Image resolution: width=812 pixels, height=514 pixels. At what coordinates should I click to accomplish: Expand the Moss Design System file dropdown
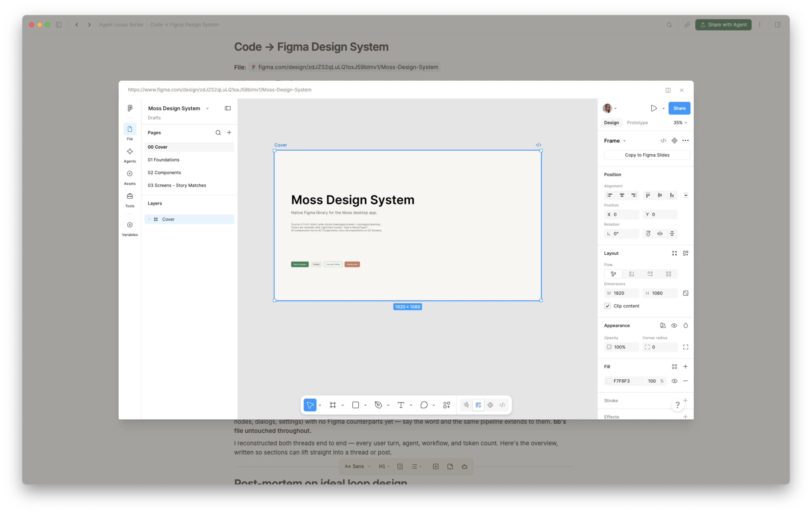coord(207,108)
